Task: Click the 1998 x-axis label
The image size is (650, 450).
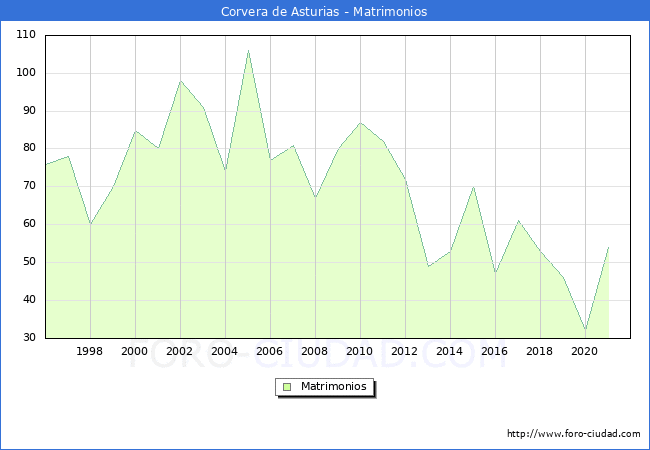Action: pos(90,351)
